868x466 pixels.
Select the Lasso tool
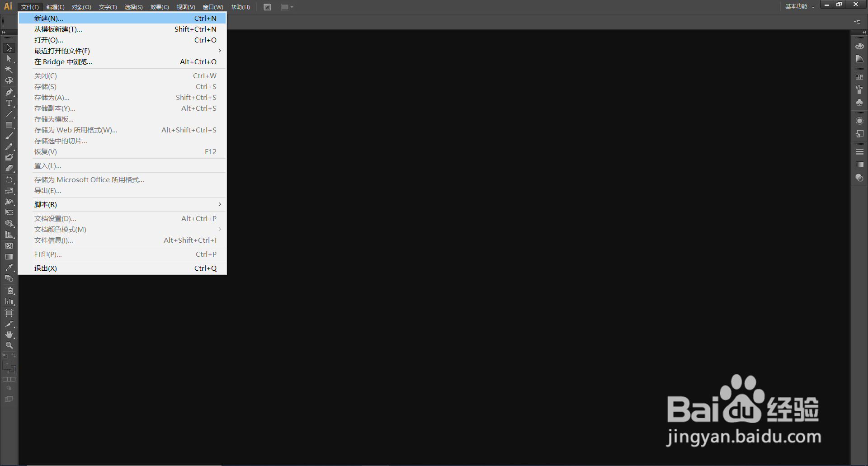click(9, 81)
